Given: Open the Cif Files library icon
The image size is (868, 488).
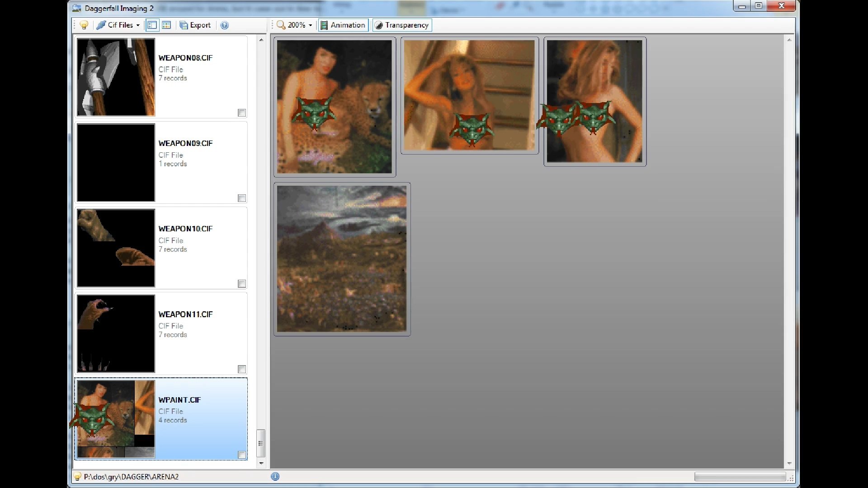Looking at the screenshot, I should (x=101, y=25).
